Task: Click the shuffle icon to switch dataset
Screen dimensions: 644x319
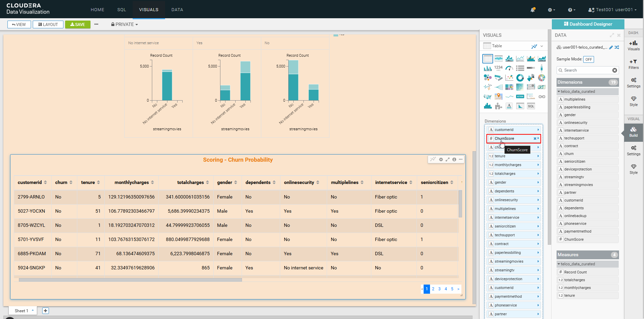Action: (x=617, y=47)
